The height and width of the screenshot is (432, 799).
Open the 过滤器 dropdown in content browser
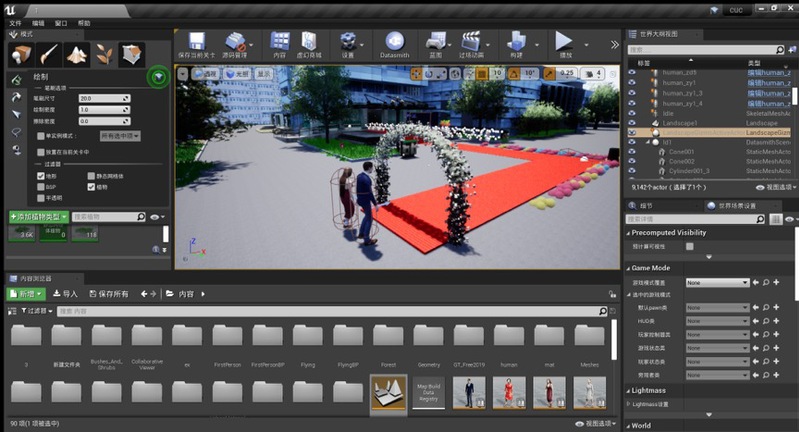[35, 312]
